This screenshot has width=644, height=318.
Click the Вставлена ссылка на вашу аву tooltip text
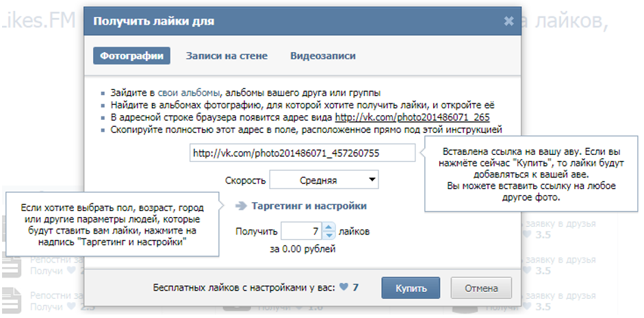[x=531, y=174]
